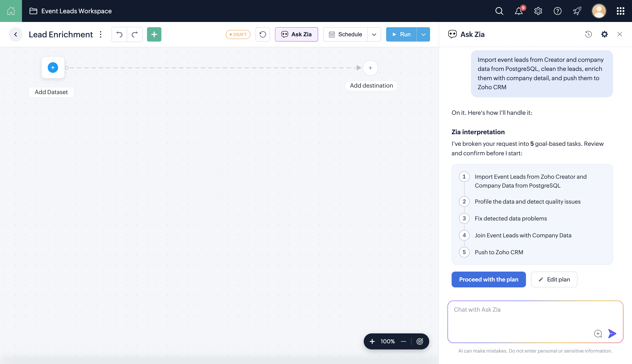Expand the Run options dropdown
632x364 pixels.
click(423, 34)
